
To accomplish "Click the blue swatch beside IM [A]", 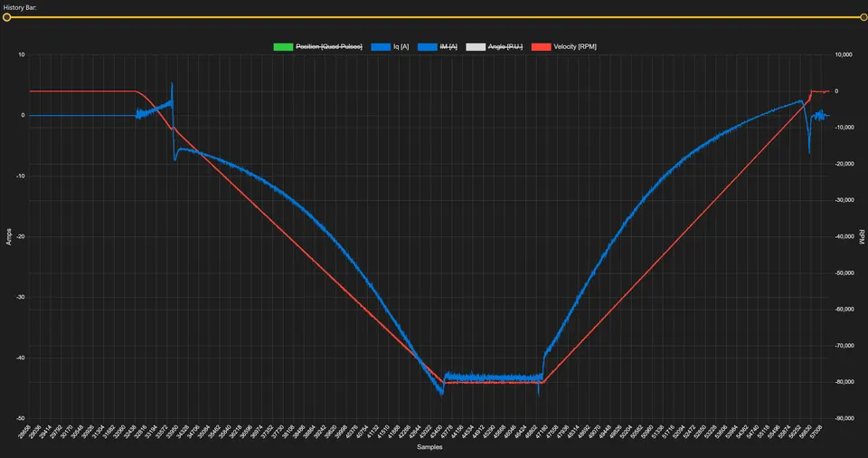I will point(428,46).
